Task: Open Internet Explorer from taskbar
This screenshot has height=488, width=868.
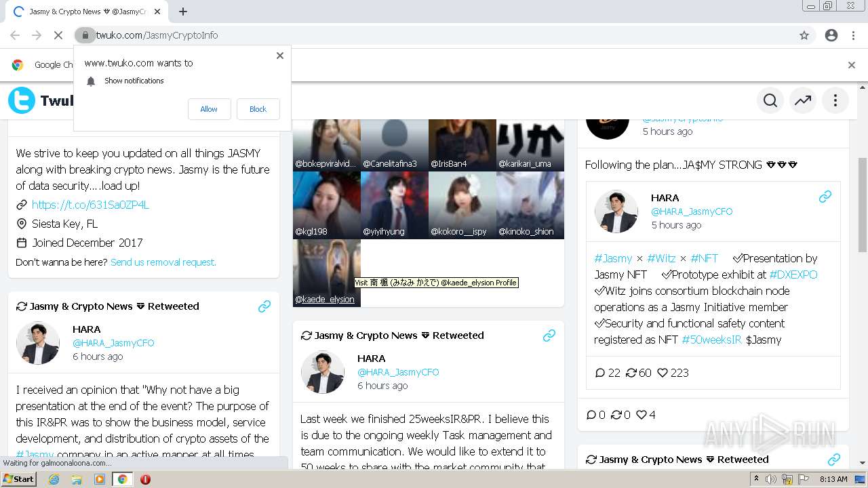Action: [54, 479]
